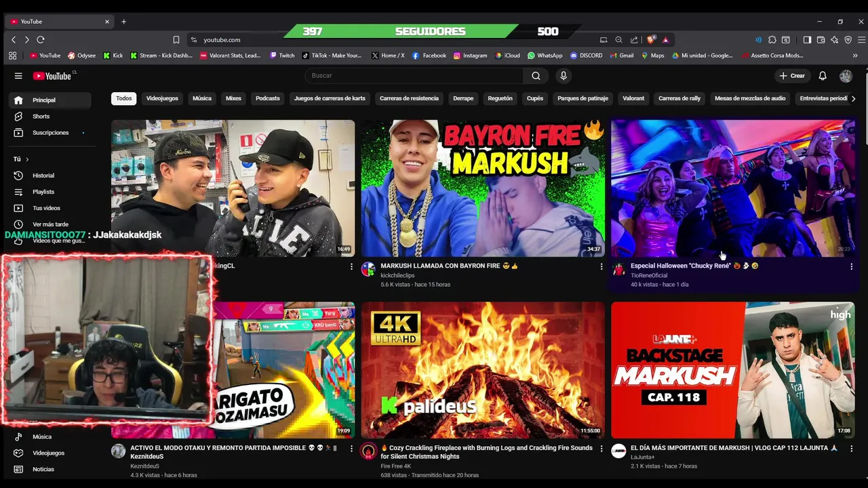Select the Todos filter chip
The image size is (868, 488).
[124, 98]
